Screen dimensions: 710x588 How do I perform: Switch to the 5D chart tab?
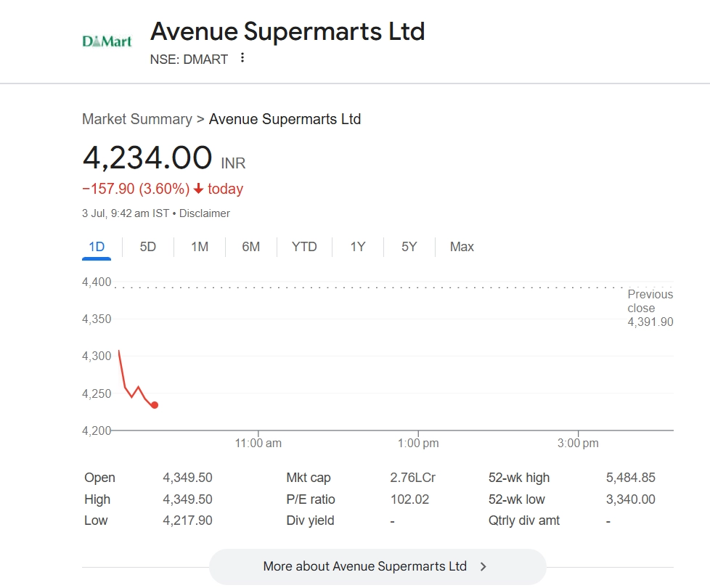click(x=148, y=247)
